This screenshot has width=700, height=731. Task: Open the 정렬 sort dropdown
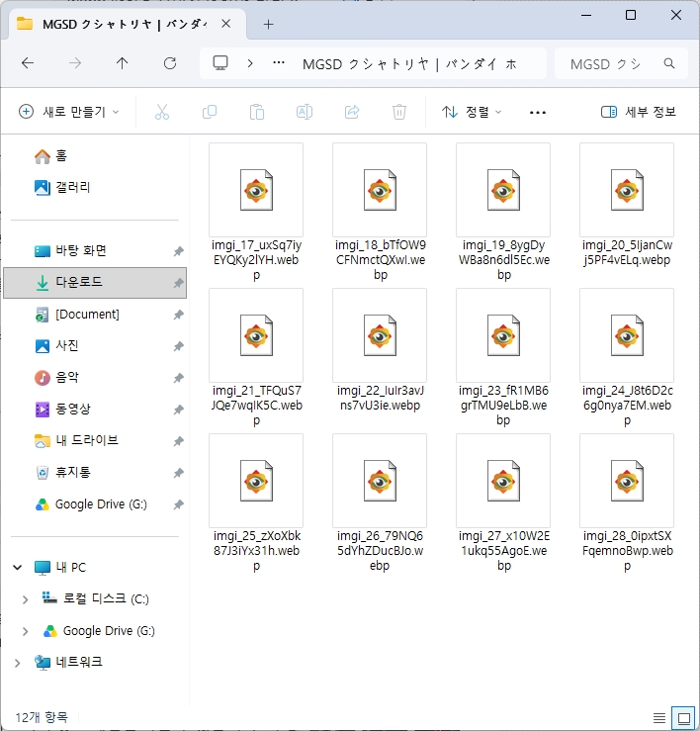click(x=472, y=112)
